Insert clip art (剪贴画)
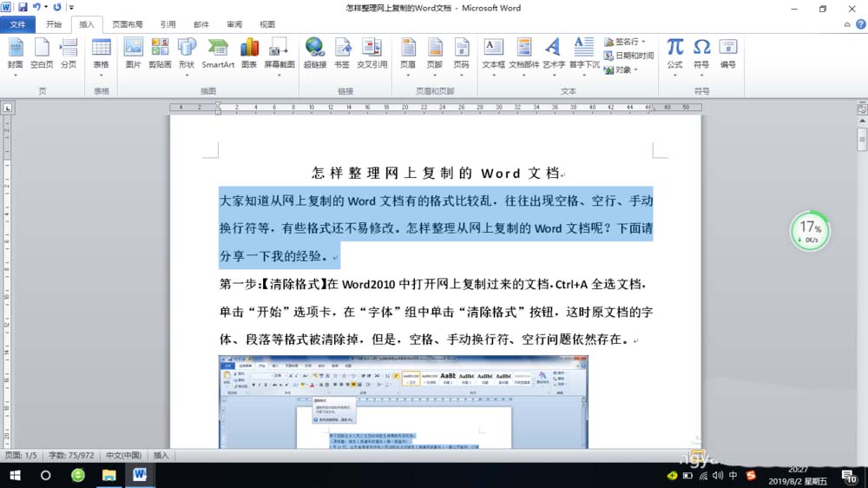 click(x=160, y=54)
